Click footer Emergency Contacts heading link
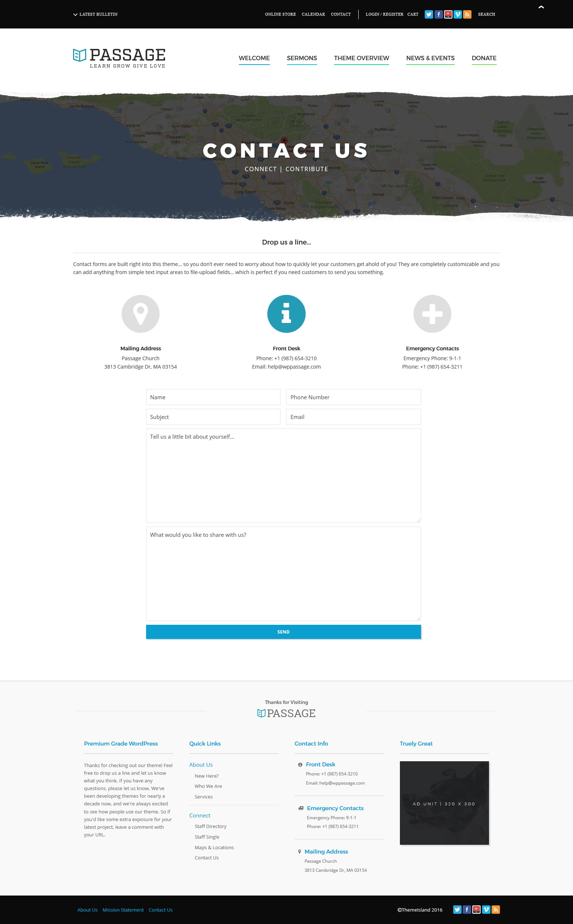The width and height of the screenshot is (573, 924). pyautogui.click(x=335, y=808)
